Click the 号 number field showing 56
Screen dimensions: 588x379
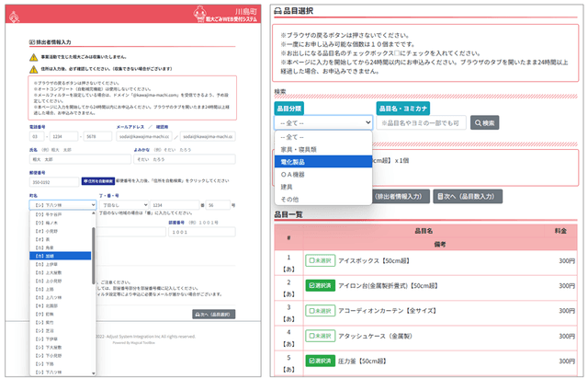218,205
